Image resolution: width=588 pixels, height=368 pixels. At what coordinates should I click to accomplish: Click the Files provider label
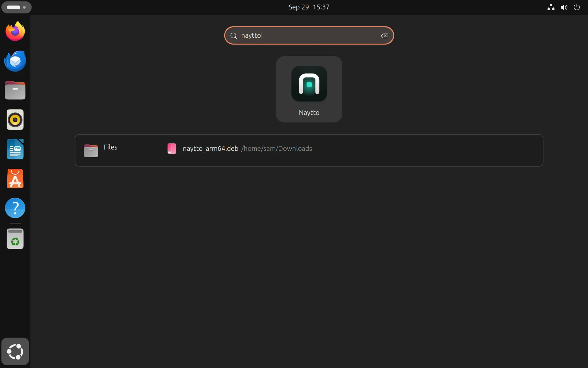[x=111, y=147]
